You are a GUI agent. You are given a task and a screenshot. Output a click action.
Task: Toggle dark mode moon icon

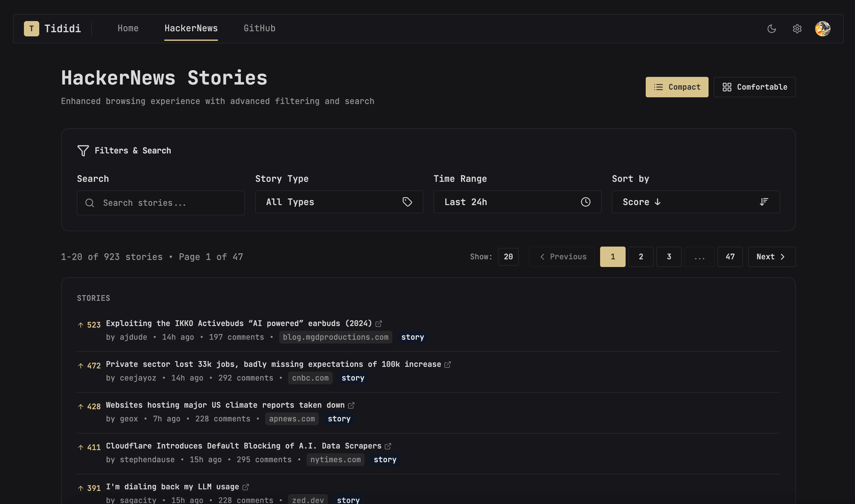pos(771,28)
